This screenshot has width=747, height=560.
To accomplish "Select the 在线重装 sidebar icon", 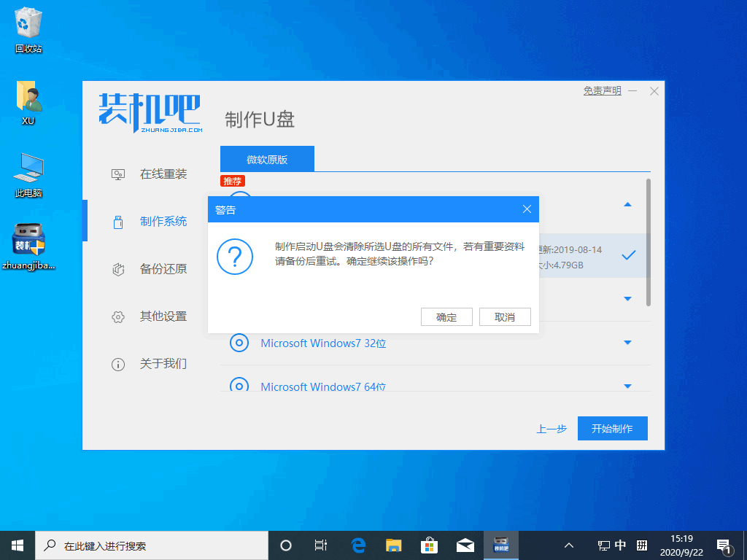I will 118,174.
